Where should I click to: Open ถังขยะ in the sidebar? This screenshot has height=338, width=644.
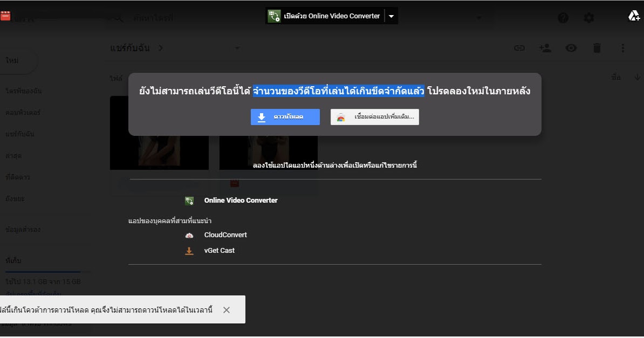click(15, 199)
